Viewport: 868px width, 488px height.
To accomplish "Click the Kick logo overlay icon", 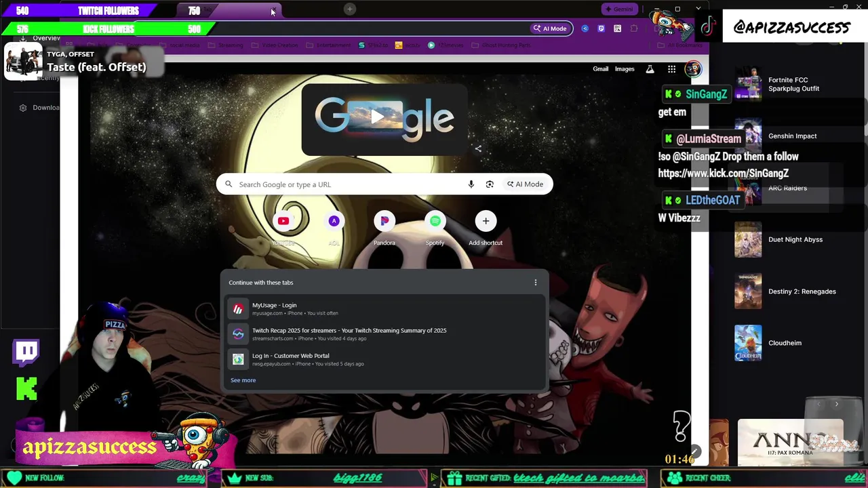I will 26,388.
